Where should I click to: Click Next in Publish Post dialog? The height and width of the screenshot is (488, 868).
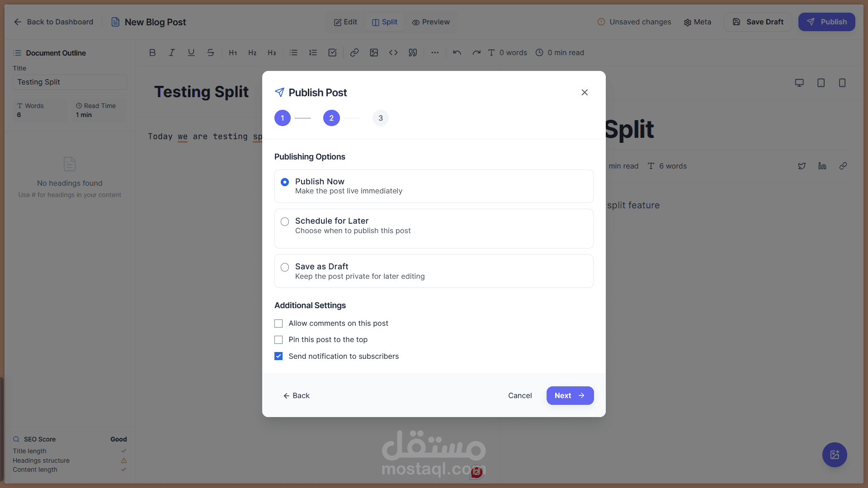[570, 395]
